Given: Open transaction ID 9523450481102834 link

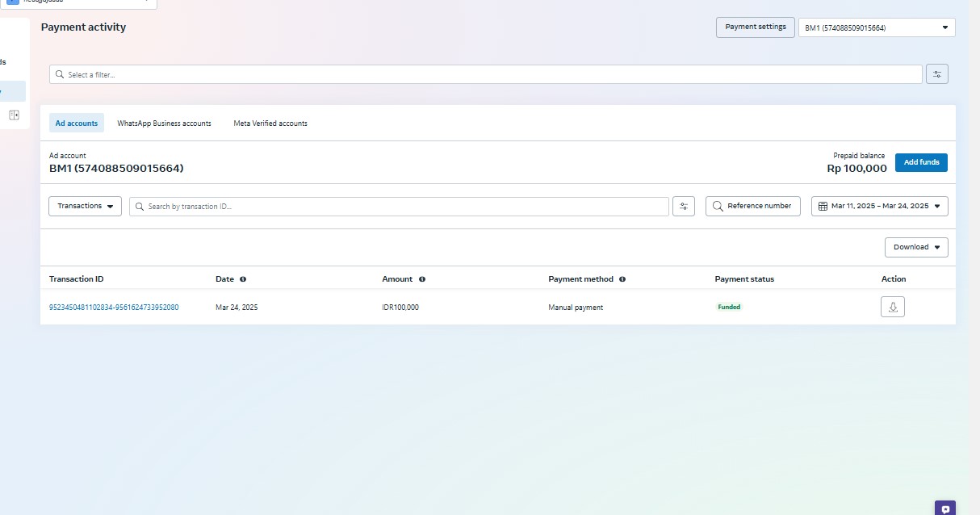Looking at the screenshot, I should pos(114,308).
